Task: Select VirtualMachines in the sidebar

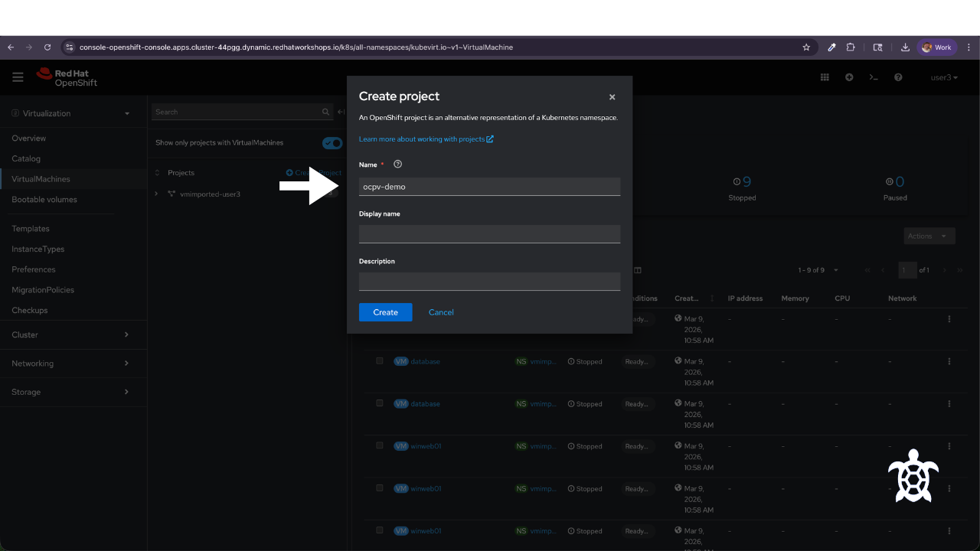Action: (x=41, y=179)
